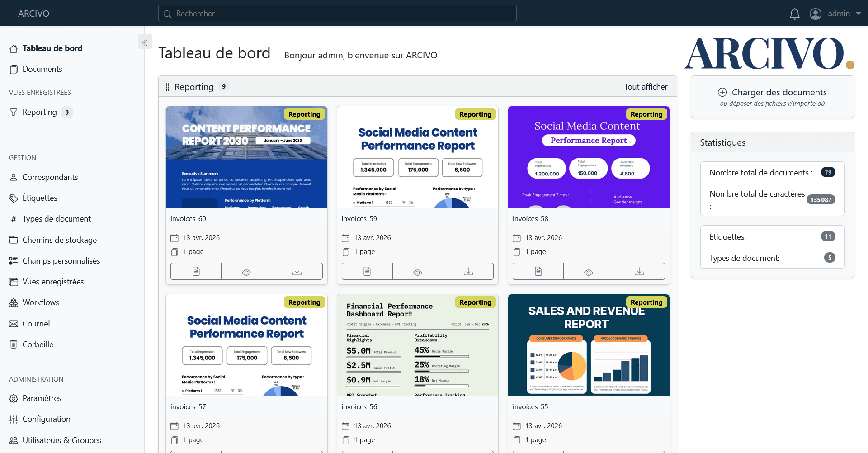Open Configuration page

[x=40, y=419]
